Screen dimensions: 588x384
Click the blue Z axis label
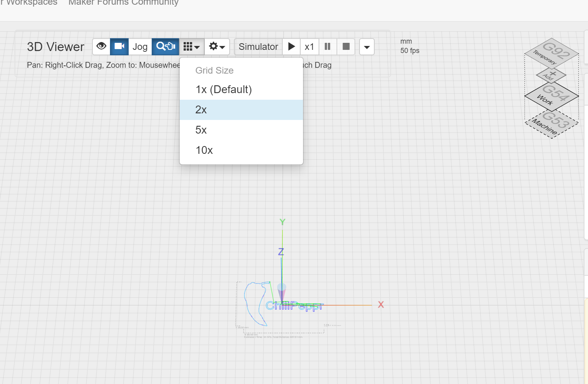281,252
